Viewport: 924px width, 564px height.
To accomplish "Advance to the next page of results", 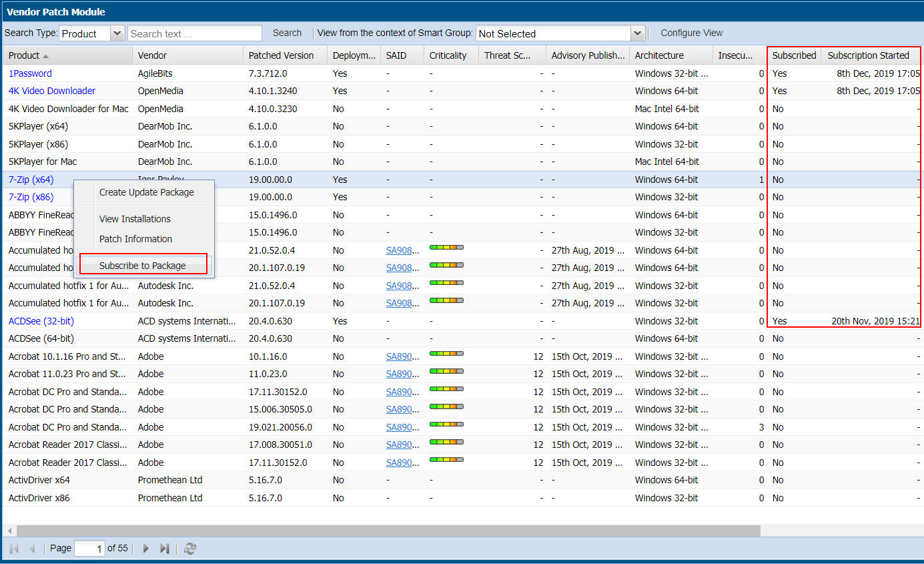I will [x=145, y=549].
